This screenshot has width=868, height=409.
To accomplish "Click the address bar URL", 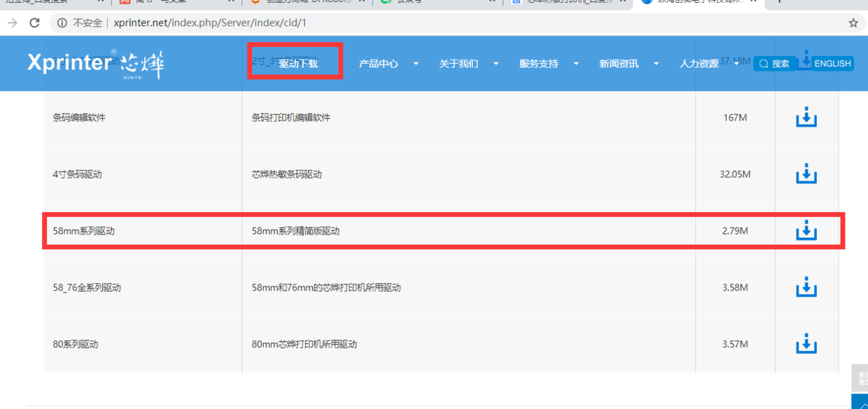I will 210,23.
